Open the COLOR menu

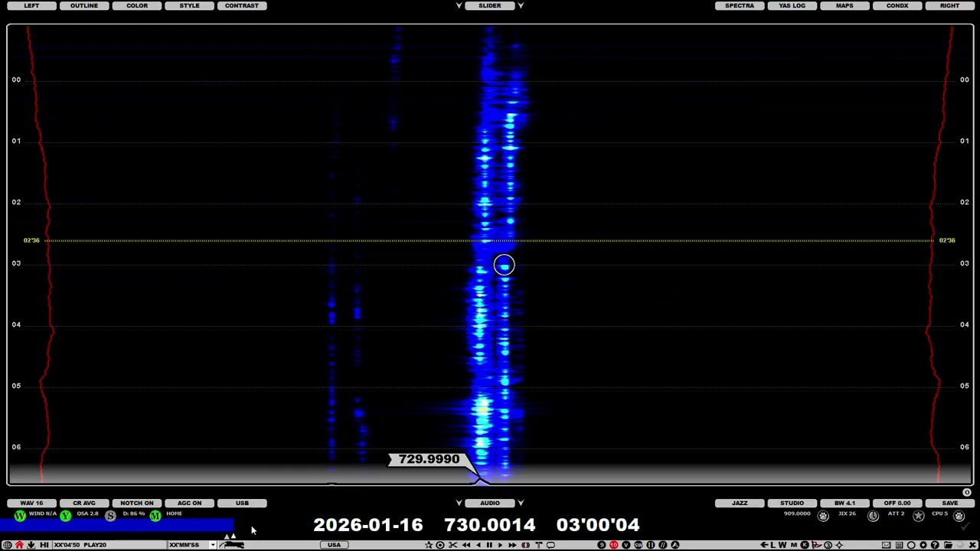pos(137,5)
